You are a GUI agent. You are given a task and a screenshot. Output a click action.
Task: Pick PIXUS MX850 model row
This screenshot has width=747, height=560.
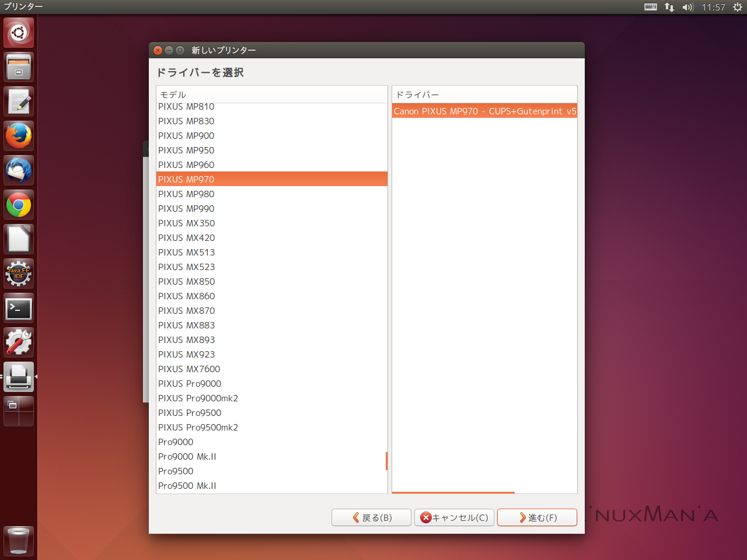click(272, 281)
